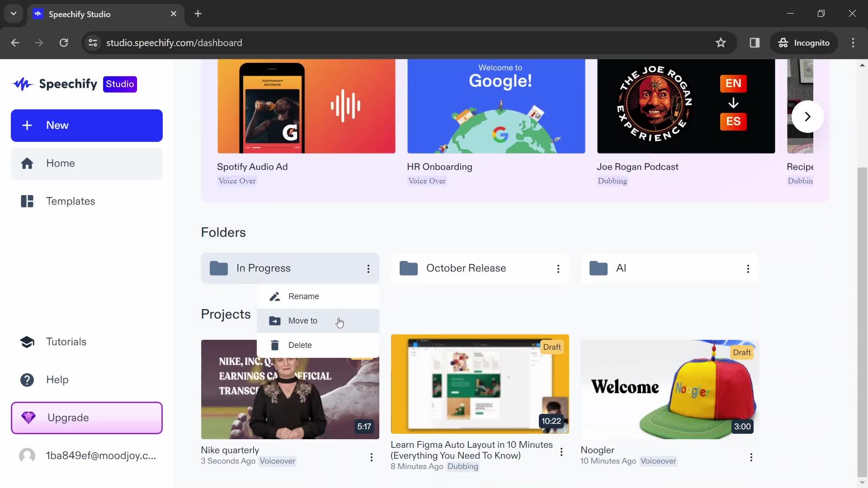Viewport: 868px width, 488px height.
Task: Create a new project with New button
Action: click(87, 126)
